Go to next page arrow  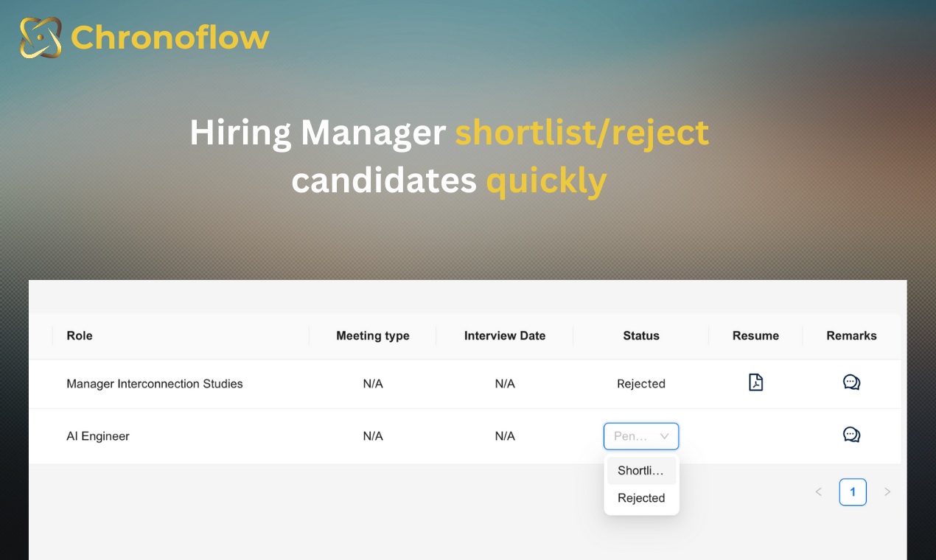[x=887, y=492]
